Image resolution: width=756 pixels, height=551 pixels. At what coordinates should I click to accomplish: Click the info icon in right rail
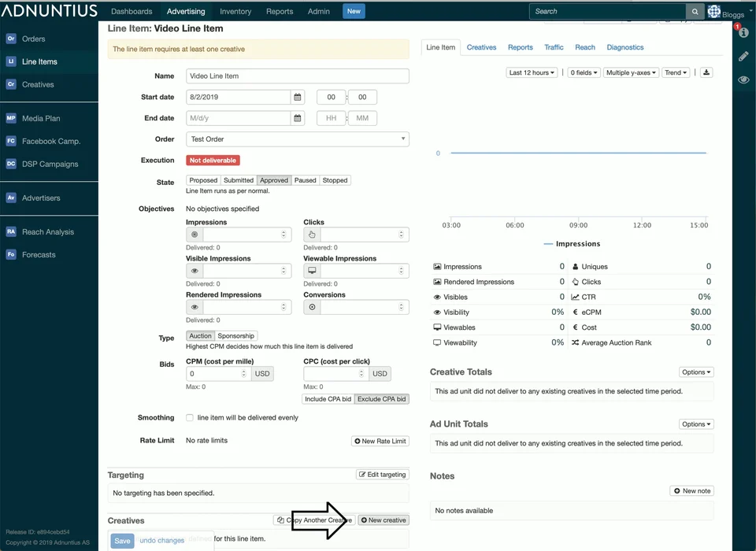743,33
